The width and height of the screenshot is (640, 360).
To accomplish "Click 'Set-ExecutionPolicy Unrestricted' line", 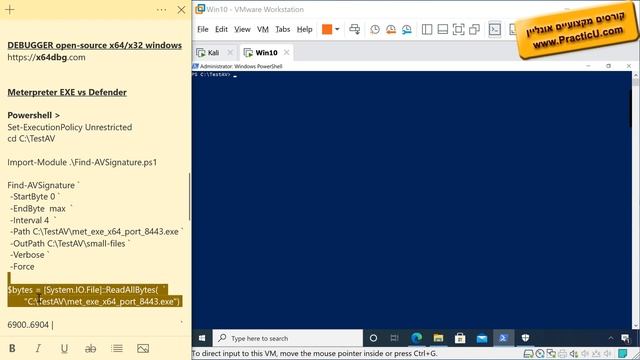I will 70,127.
